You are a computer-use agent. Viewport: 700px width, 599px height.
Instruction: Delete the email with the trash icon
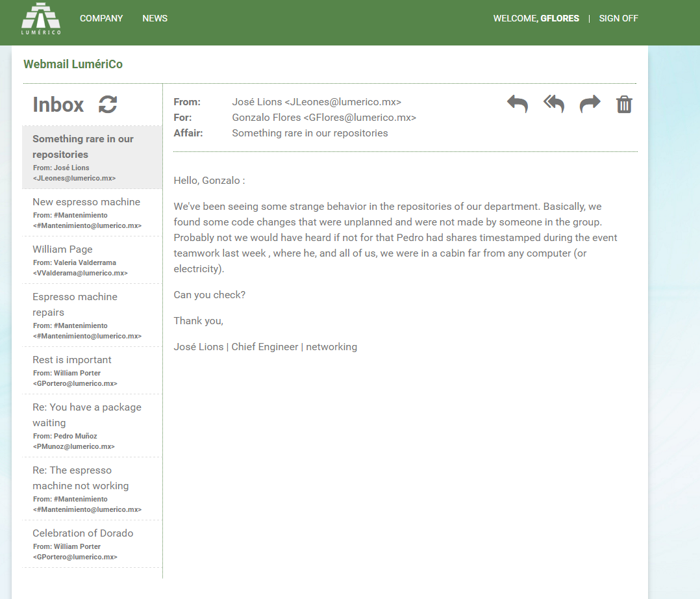click(624, 104)
